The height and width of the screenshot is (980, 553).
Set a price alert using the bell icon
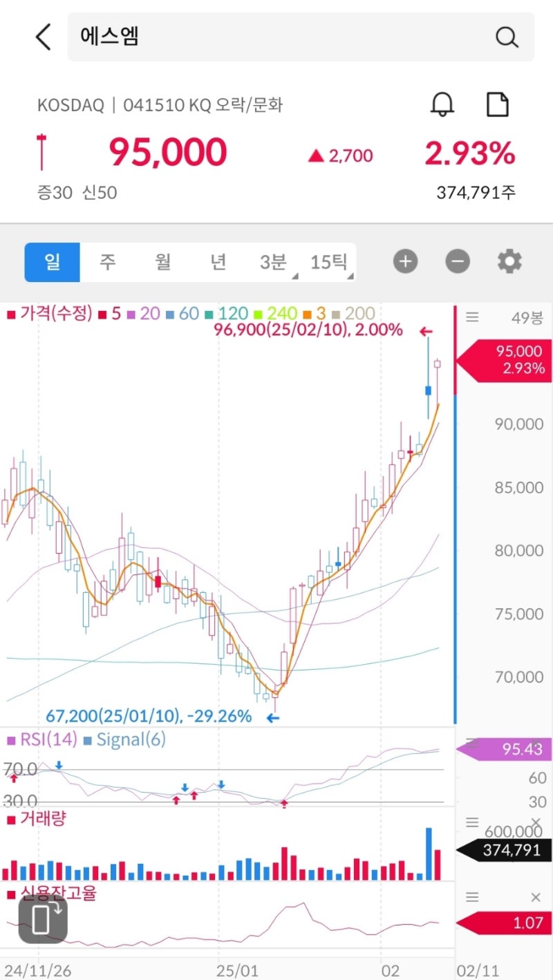point(442,104)
